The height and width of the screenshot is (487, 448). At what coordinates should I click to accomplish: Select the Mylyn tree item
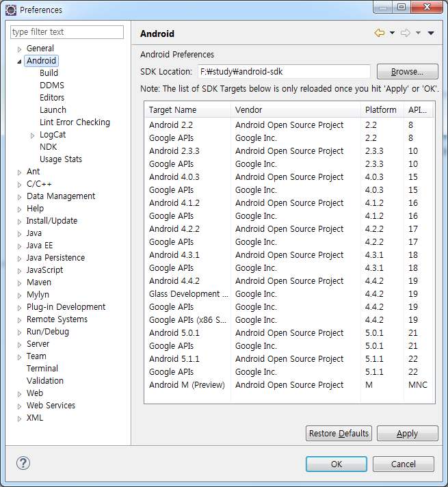click(x=38, y=295)
